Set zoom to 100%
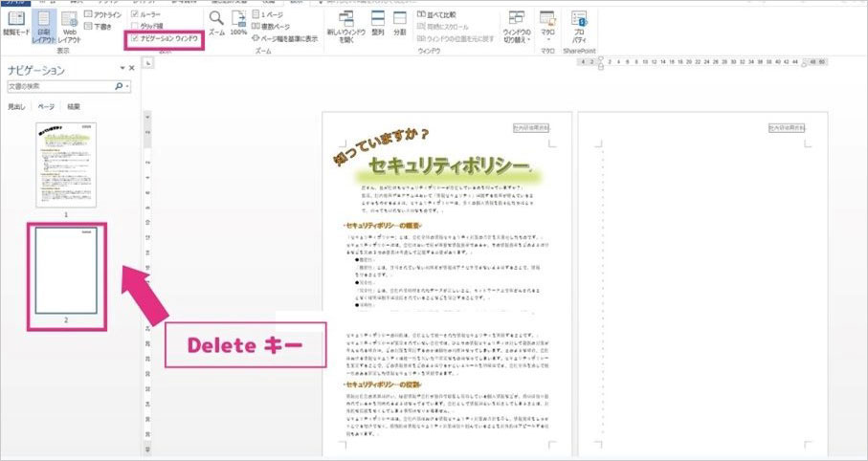This screenshot has width=868, height=461. click(238, 23)
